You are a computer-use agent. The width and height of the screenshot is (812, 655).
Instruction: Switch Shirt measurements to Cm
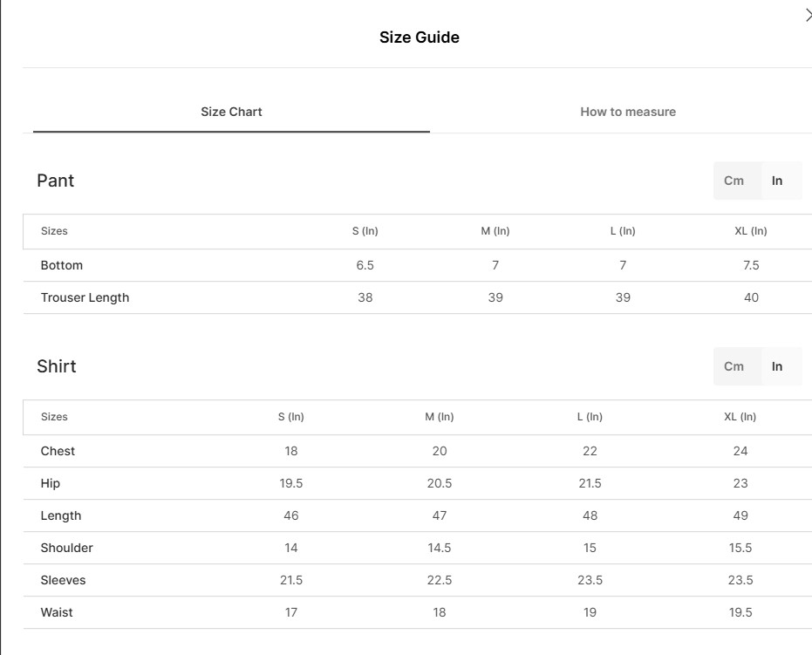coord(734,366)
